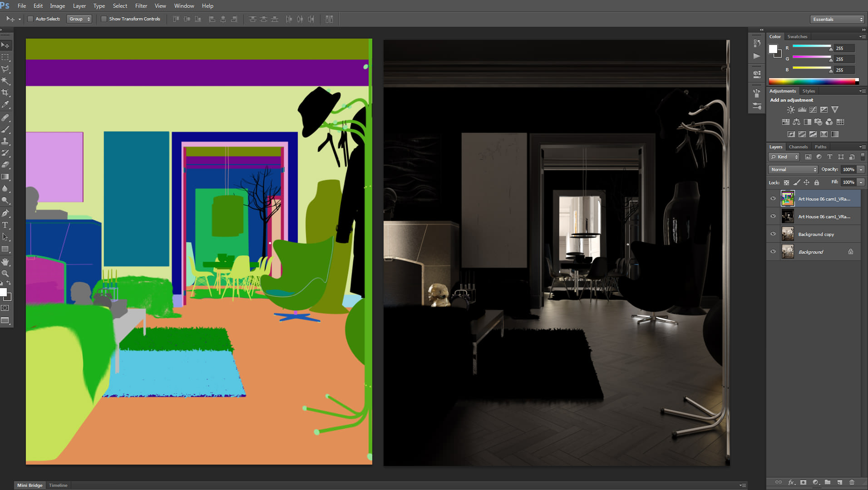Open the Fill slider dropdown arrow
The height and width of the screenshot is (490, 868).
click(861, 182)
